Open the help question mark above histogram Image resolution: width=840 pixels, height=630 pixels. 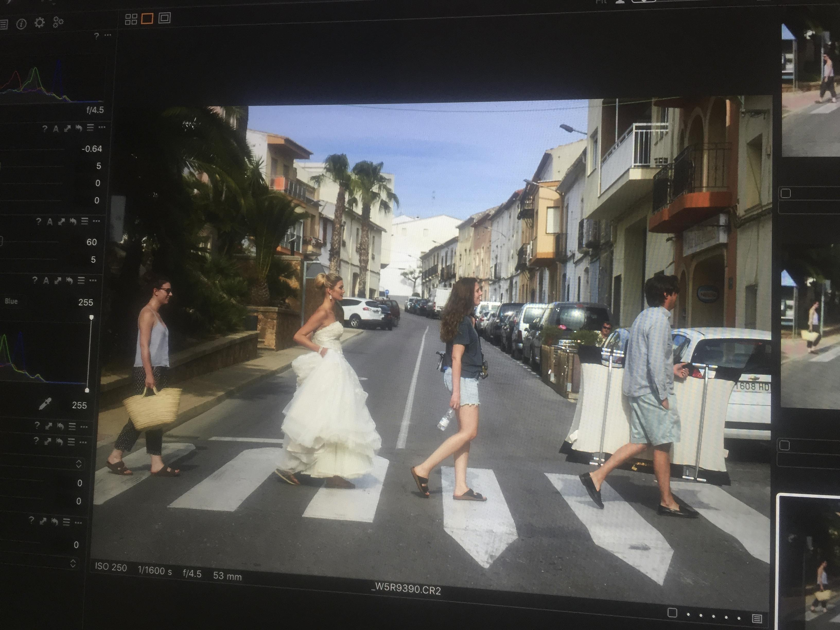[97, 36]
